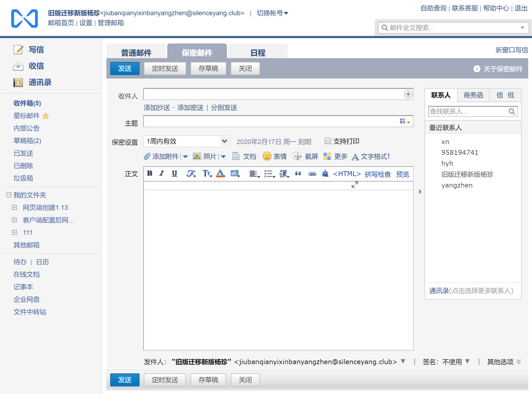Click the bottom 存草稿 button

[x=208, y=380]
